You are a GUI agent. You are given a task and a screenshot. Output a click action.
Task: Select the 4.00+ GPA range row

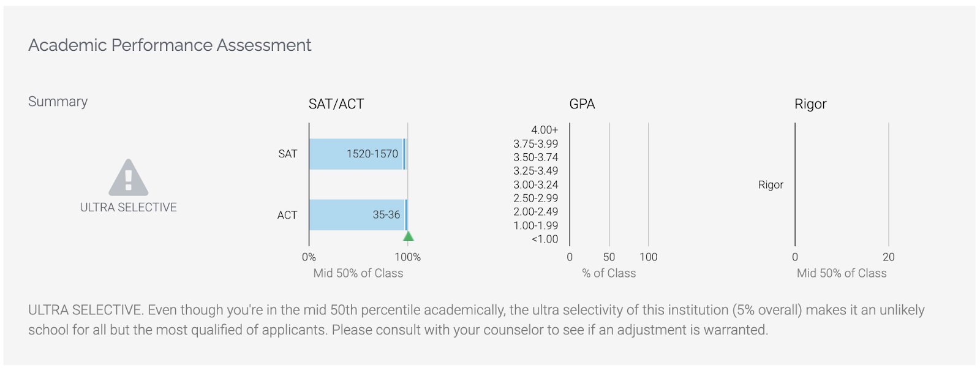pos(545,130)
